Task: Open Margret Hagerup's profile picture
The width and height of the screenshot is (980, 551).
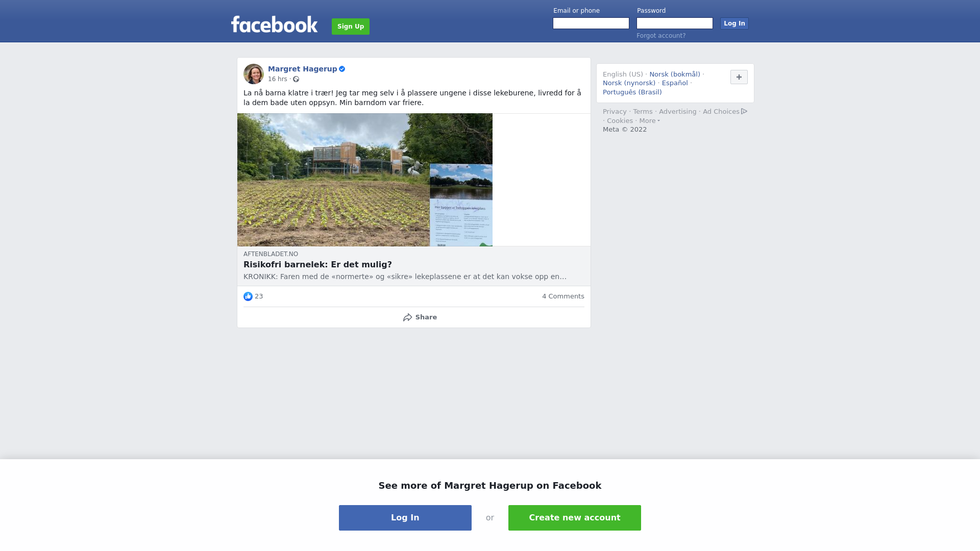Action: click(254, 74)
